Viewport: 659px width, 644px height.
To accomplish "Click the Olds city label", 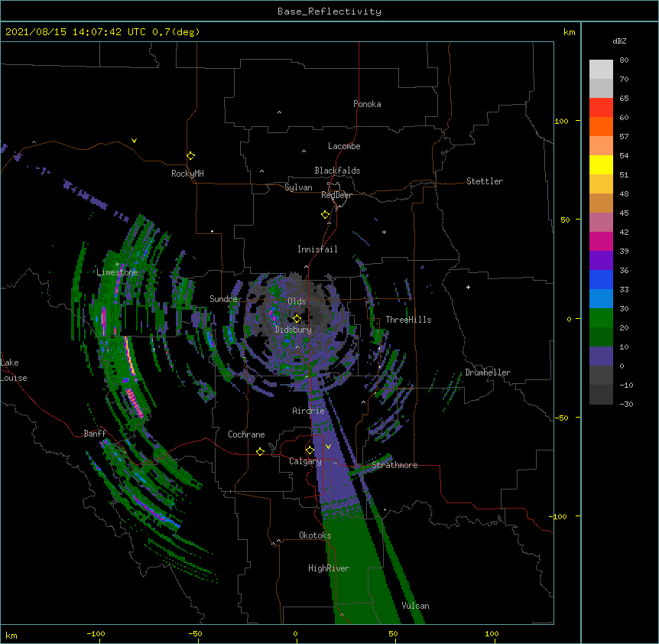I will [297, 301].
